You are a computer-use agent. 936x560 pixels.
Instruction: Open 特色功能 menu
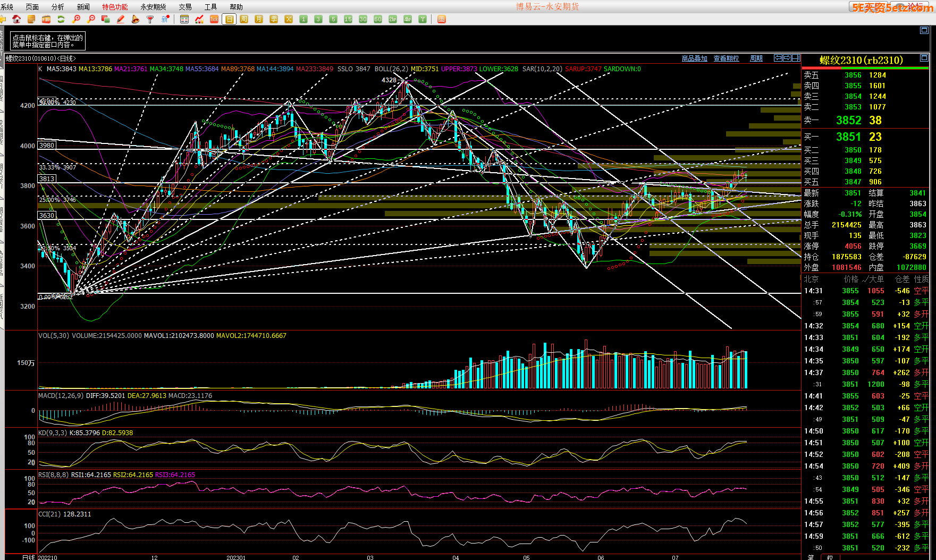click(115, 7)
